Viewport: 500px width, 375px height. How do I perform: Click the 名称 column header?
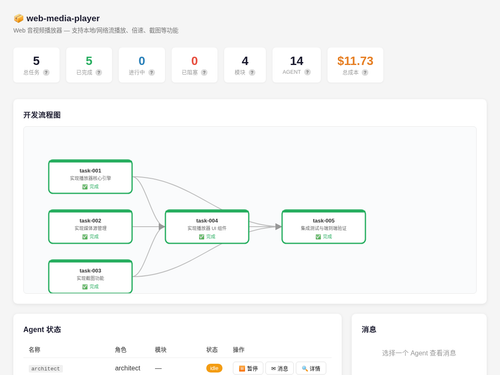coord(34,350)
